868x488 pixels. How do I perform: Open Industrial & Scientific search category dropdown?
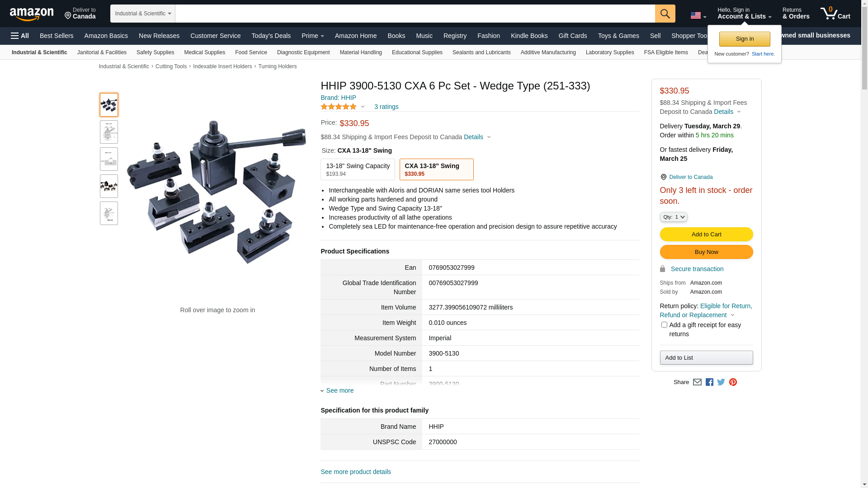click(143, 14)
